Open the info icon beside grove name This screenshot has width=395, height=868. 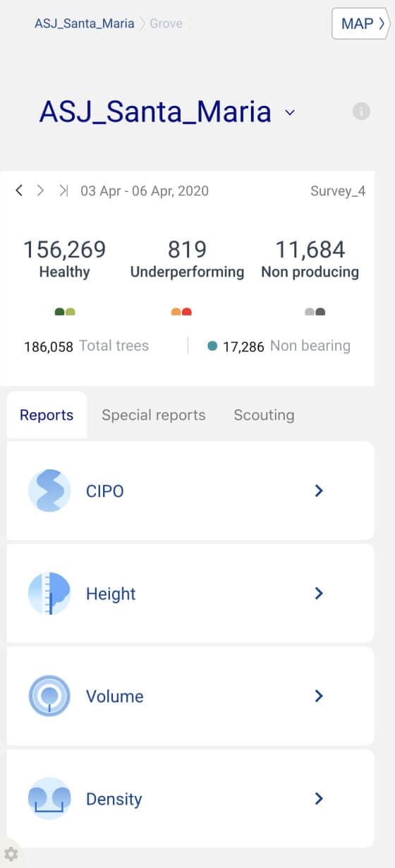click(361, 111)
